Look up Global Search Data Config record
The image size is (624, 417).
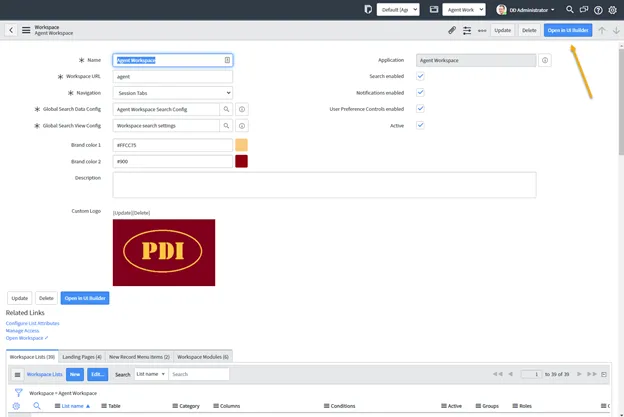click(227, 109)
